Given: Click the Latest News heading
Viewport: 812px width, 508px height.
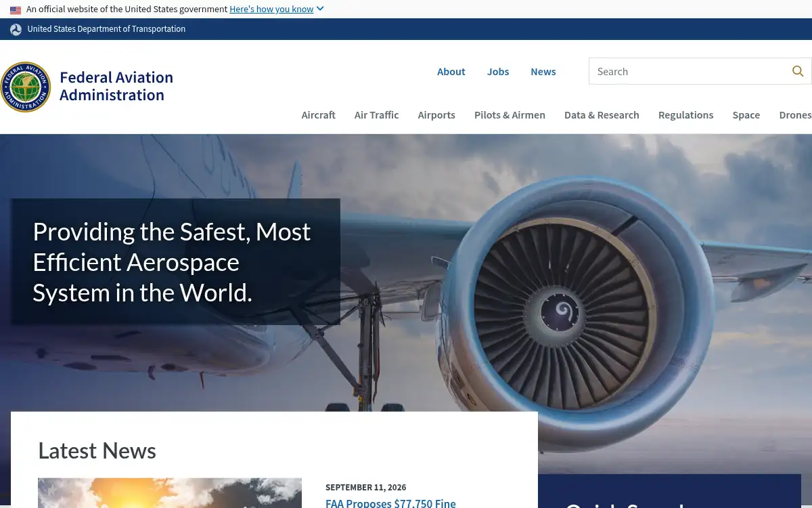Looking at the screenshot, I should [x=97, y=450].
